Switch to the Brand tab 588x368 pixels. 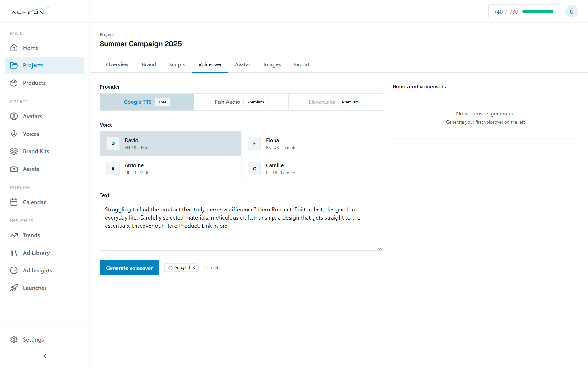pos(149,64)
